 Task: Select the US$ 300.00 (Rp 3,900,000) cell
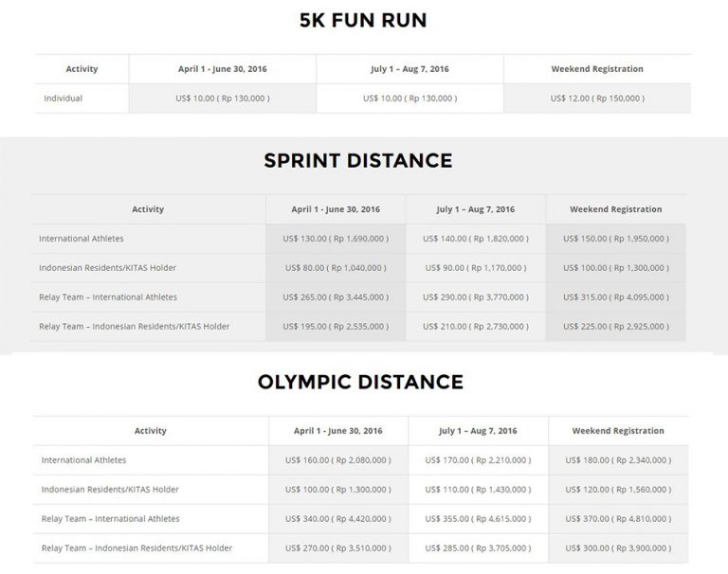point(618,548)
